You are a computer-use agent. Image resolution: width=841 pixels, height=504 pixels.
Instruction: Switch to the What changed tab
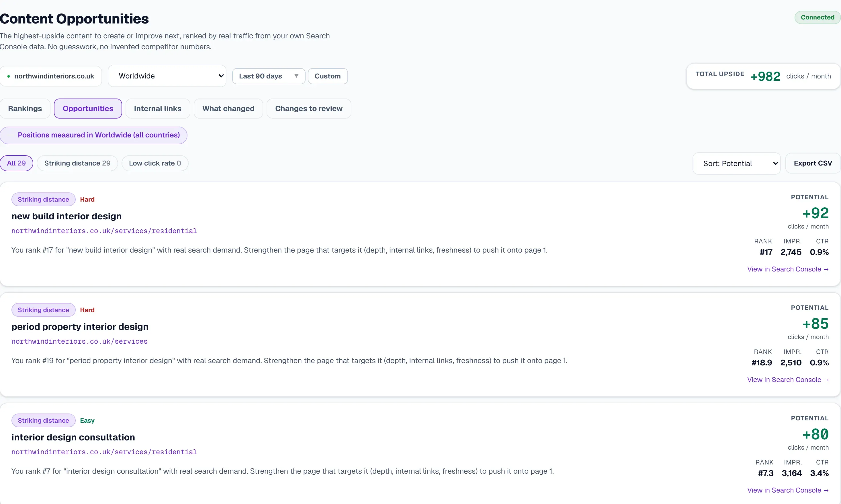[228, 108]
